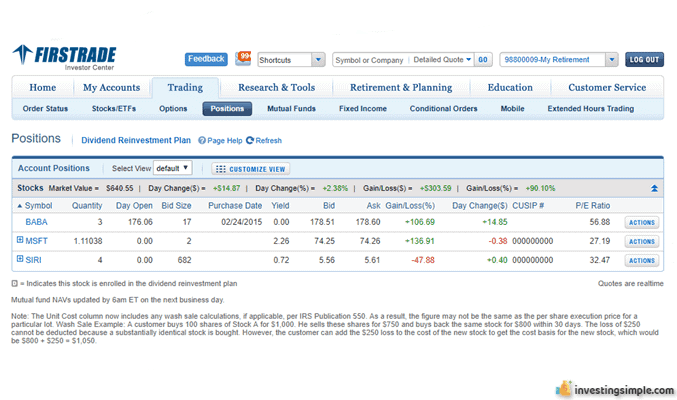Open the Shortcuts dropdown
The image size is (677, 400).
(x=291, y=60)
